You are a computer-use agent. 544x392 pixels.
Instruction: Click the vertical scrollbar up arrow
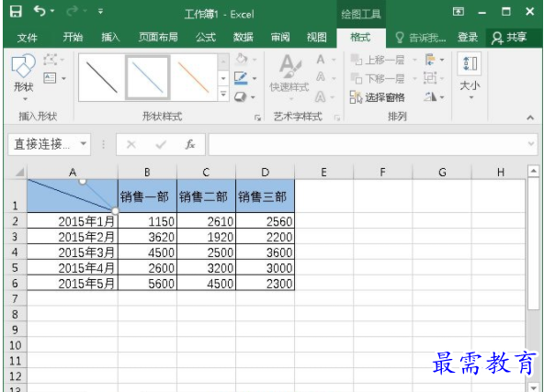point(533,171)
